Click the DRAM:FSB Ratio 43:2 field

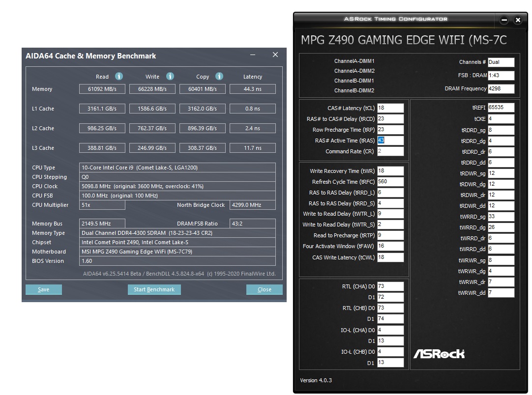point(253,224)
